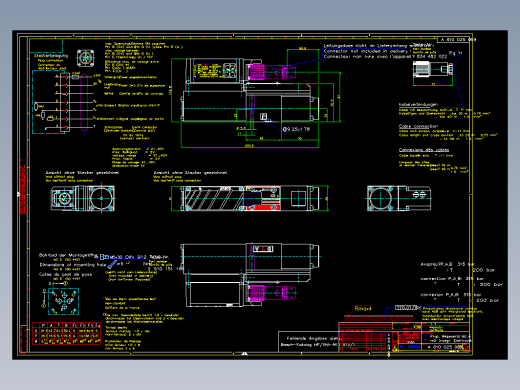Select the red port dimensions table
Viewport: 520px width, 390px height.
pos(67,333)
